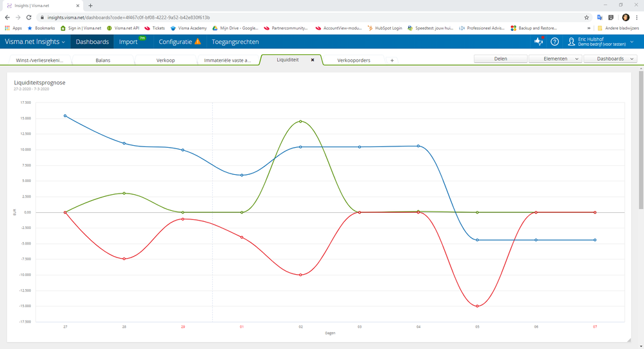This screenshot has height=349, width=644.
Task: Open the shield extension icon
Action: point(611,17)
